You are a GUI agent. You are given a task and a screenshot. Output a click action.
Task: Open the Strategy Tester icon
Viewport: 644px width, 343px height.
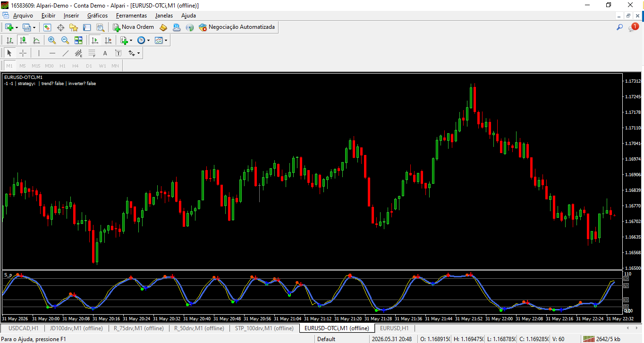point(100,27)
